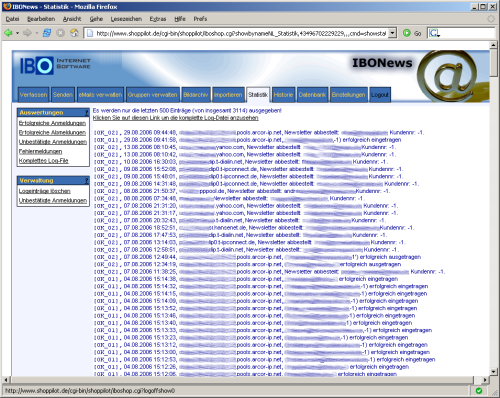Click the green Go button
Viewport: 500px width, 398px height.
coord(412,33)
